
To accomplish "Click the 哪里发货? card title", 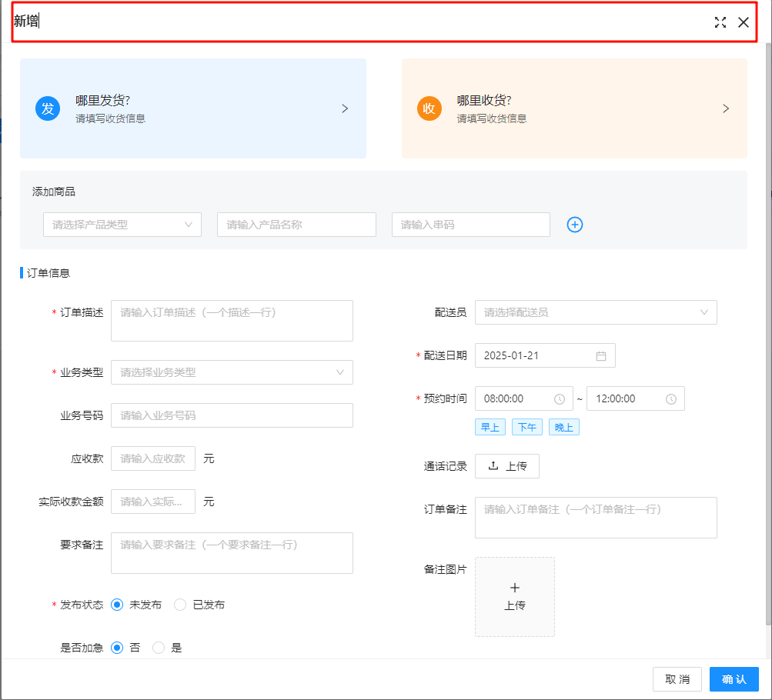I will (x=102, y=100).
